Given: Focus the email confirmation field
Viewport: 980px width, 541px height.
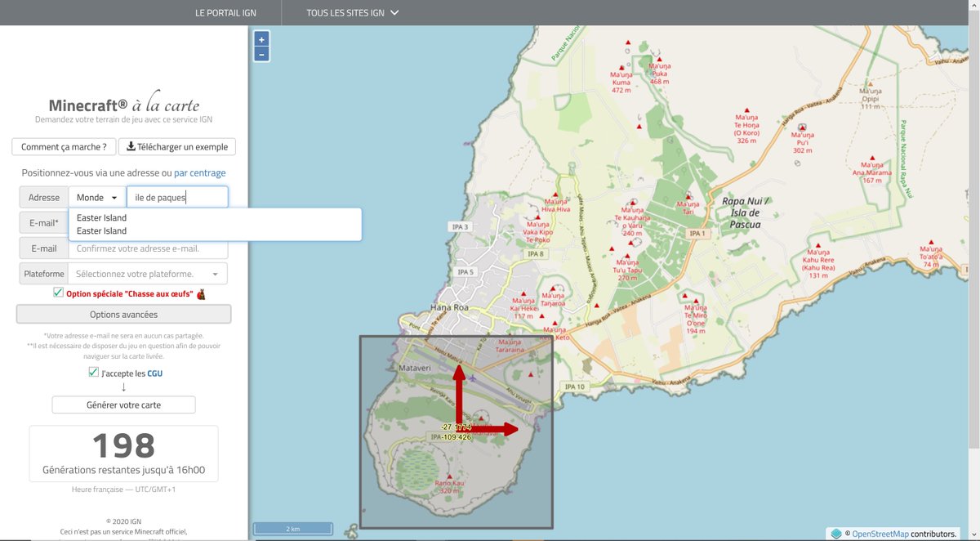Looking at the screenshot, I should (148, 248).
